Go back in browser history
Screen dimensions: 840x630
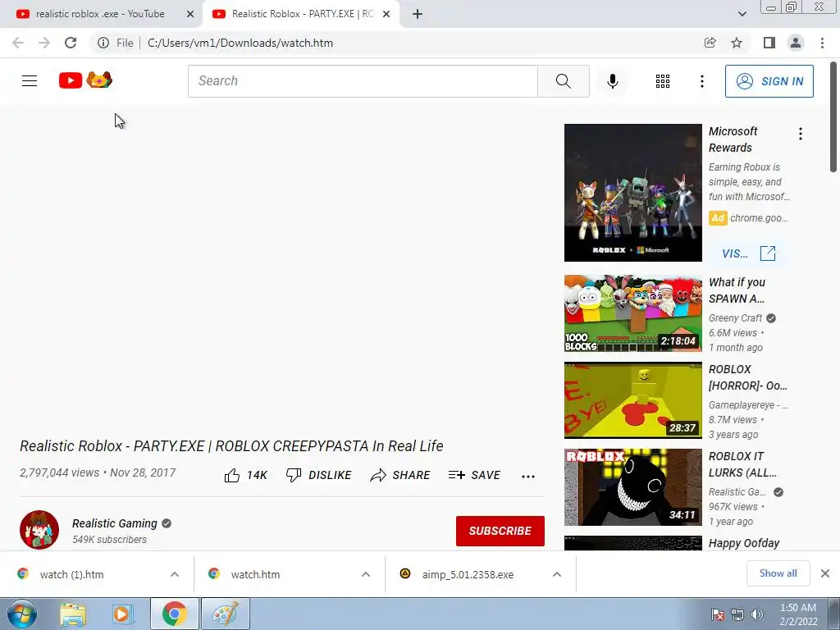(x=18, y=43)
